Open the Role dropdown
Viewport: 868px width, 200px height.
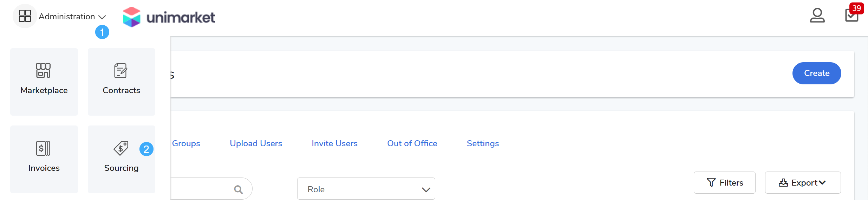point(366,189)
